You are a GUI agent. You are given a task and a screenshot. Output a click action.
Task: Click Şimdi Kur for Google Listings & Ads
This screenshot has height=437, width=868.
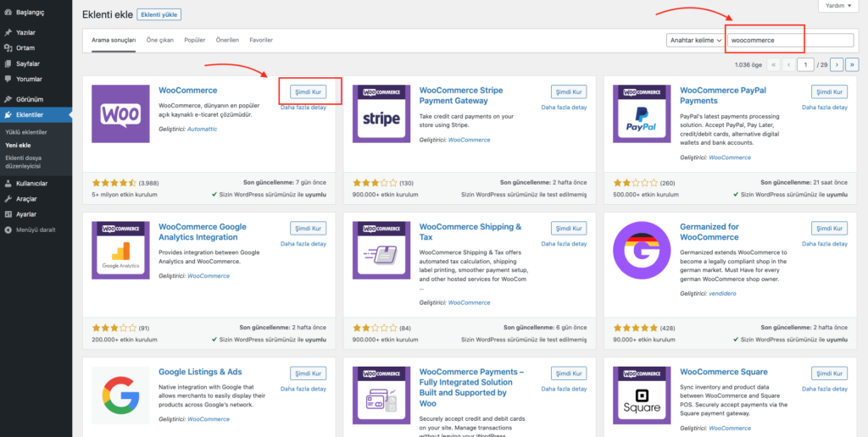click(309, 373)
